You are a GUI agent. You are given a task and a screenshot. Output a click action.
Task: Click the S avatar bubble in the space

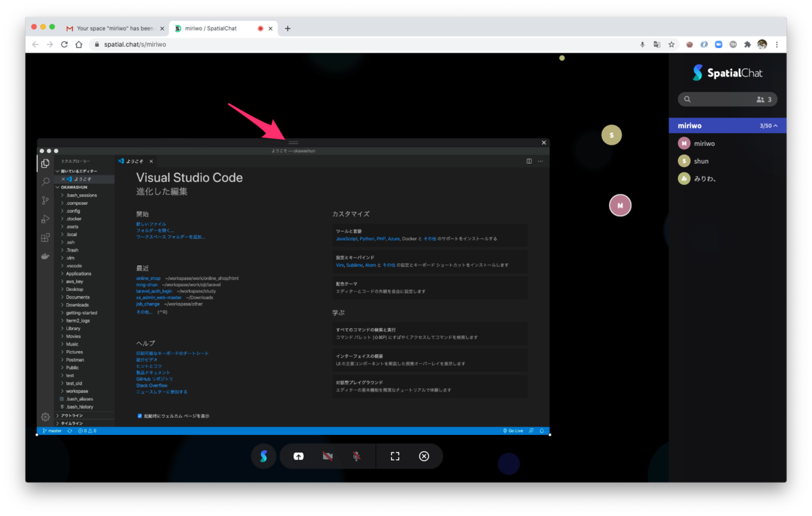(x=612, y=135)
